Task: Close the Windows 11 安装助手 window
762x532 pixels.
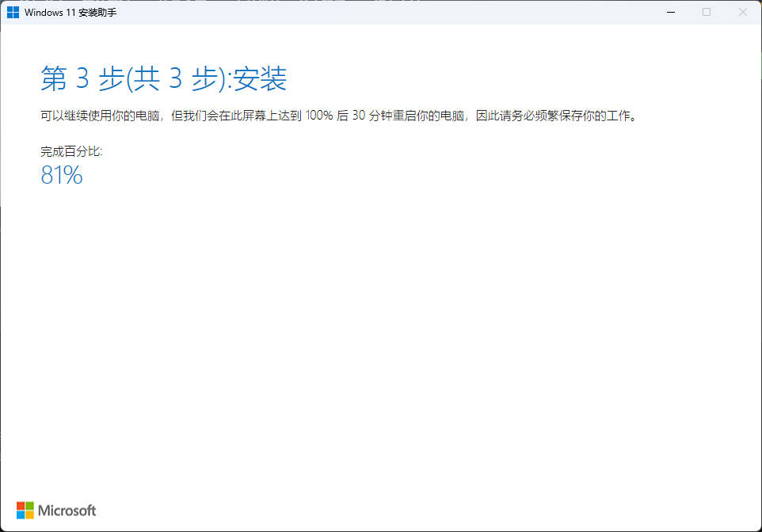Action: tap(742, 12)
